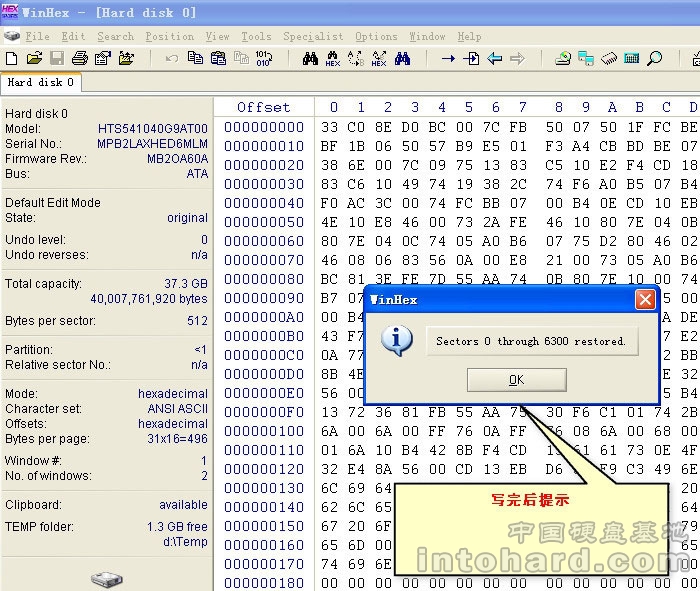The width and height of the screenshot is (700, 591).
Task: Click Bytes per sector value 512
Action: 197,321
